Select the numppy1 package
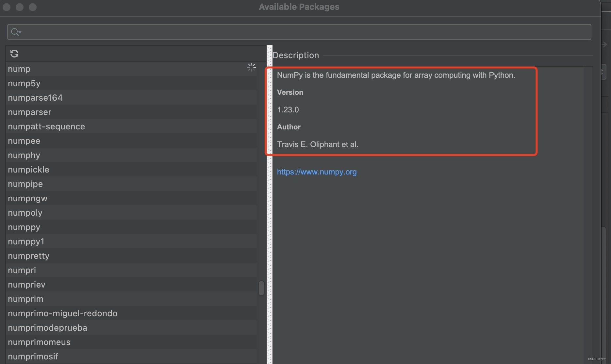 [x=131, y=241]
